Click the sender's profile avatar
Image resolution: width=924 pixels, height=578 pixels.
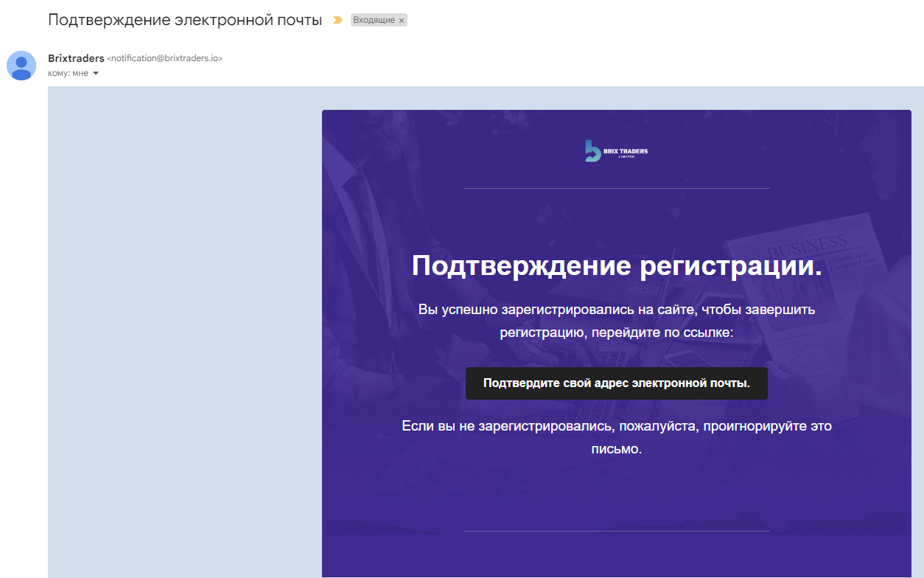[21, 66]
